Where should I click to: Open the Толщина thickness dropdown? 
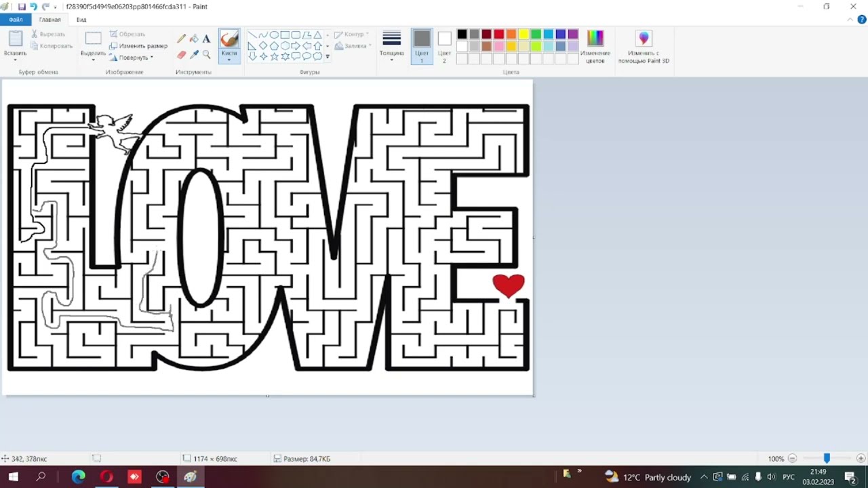click(391, 46)
